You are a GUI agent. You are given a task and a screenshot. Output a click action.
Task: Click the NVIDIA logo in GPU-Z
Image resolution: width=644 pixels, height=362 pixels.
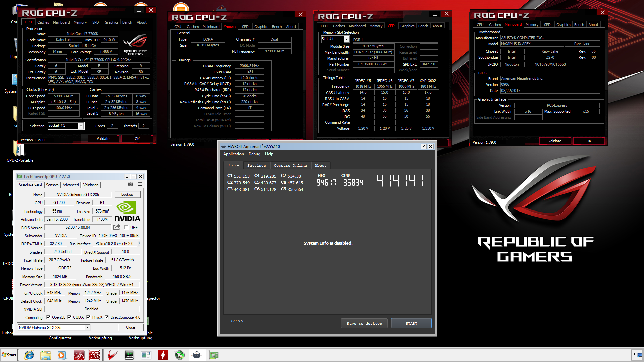127,211
